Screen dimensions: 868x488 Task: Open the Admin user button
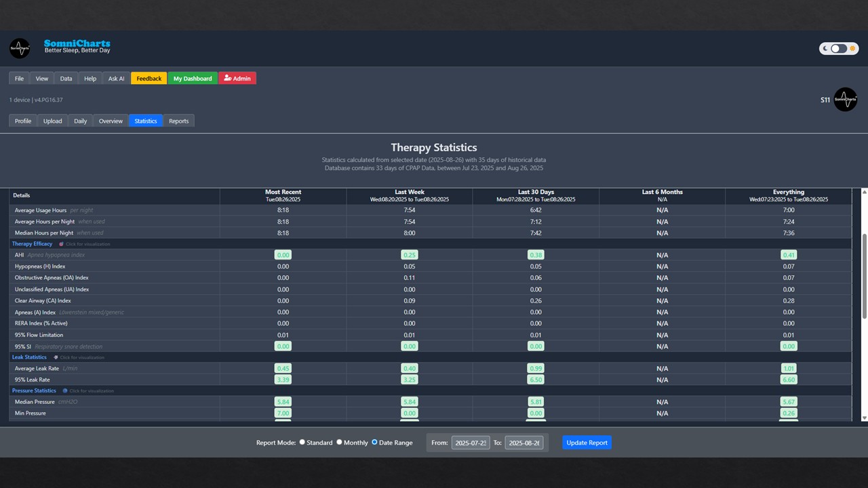click(x=237, y=79)
